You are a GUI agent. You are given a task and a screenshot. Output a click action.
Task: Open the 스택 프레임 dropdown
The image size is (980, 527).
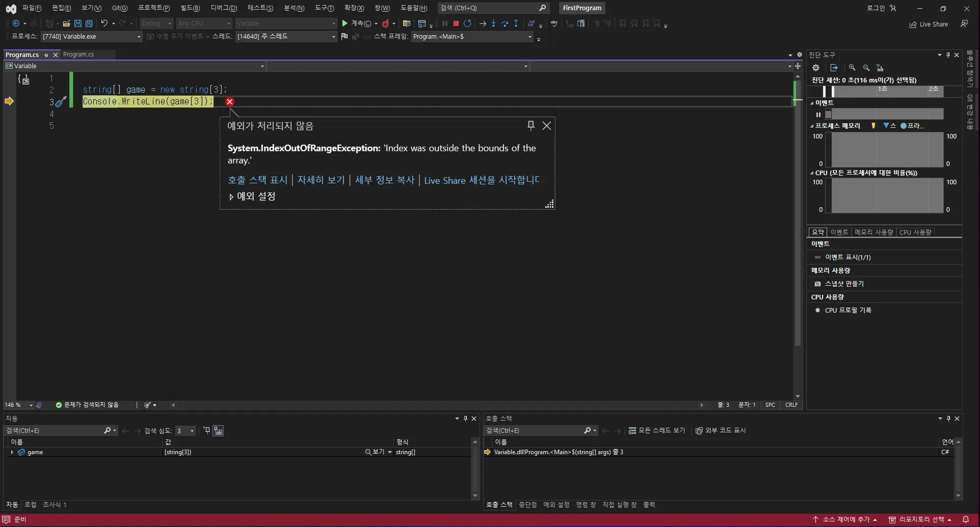(x=529, y=37)
